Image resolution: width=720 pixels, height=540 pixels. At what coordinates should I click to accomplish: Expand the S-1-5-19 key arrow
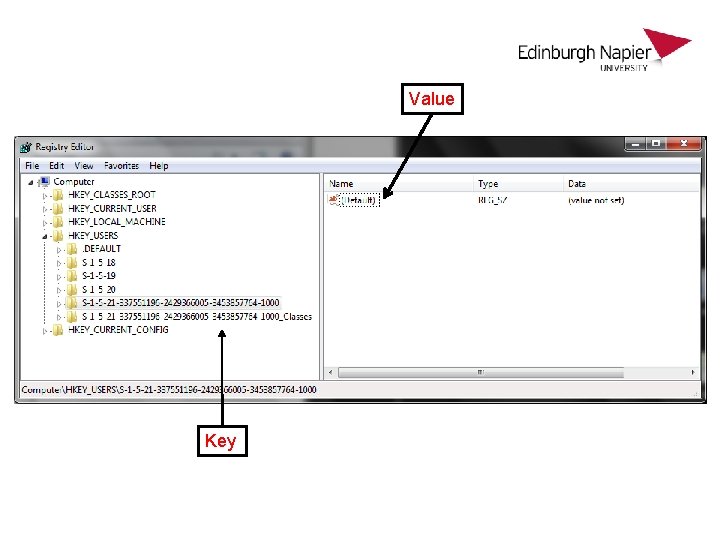coord(59,277)
